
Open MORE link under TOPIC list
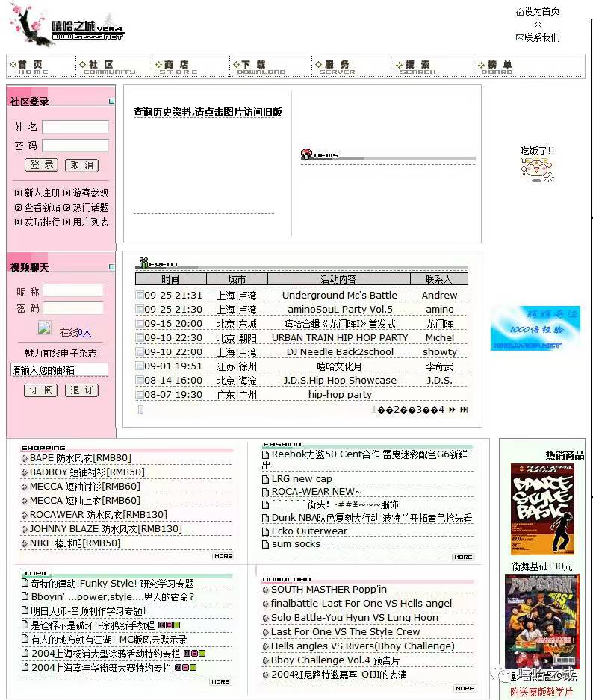pos(221,681)
